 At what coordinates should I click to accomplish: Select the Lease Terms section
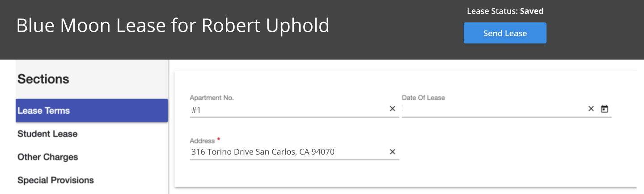click(x=92, y=111)
